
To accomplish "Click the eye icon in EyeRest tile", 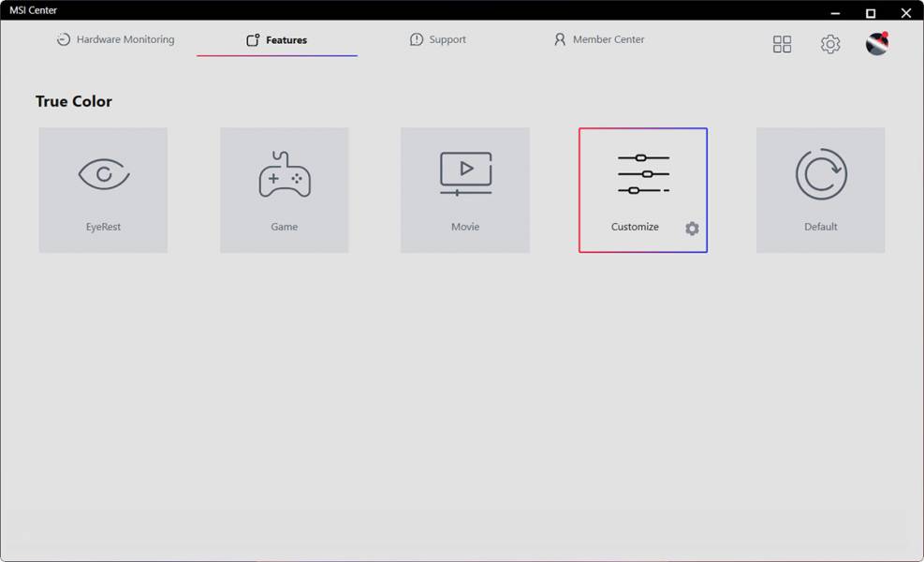I will 103,174.
